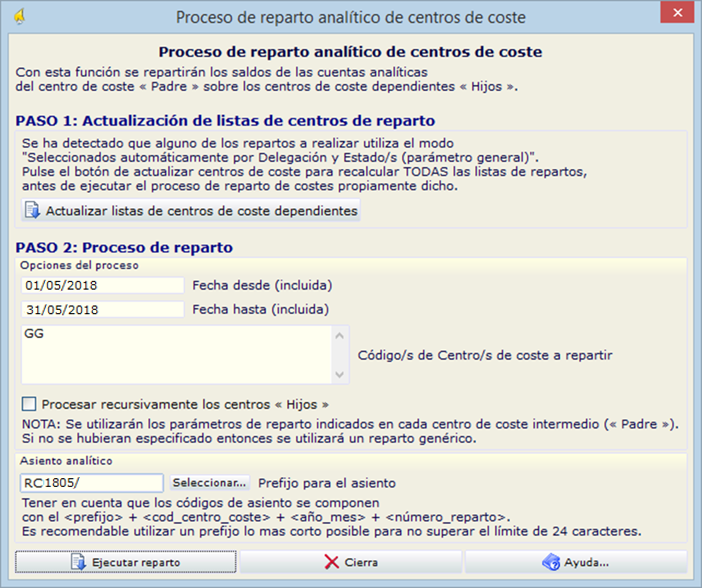The height and width of the screenshot is (588, 702).
Task: Click the label Fecha hasta (incluida)
Action: pyautogui.click(x=261, y=309)
